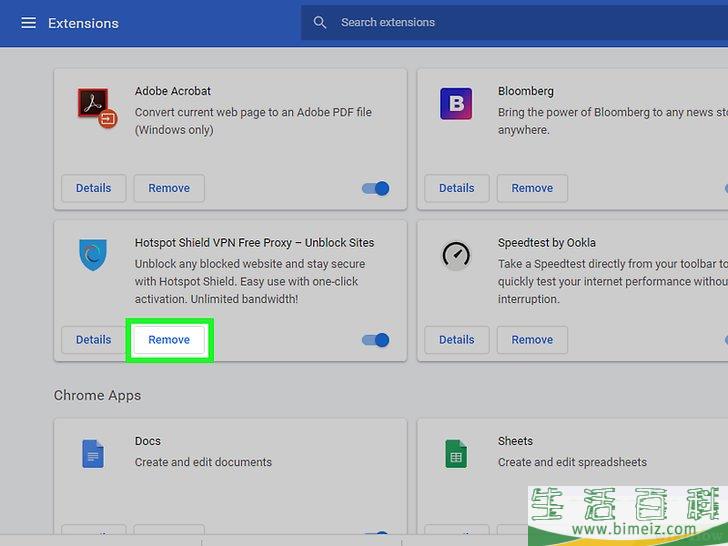The image size is (728, 546).
Task: Click the Speedtest by Ookla title
Action: (547, 243)
